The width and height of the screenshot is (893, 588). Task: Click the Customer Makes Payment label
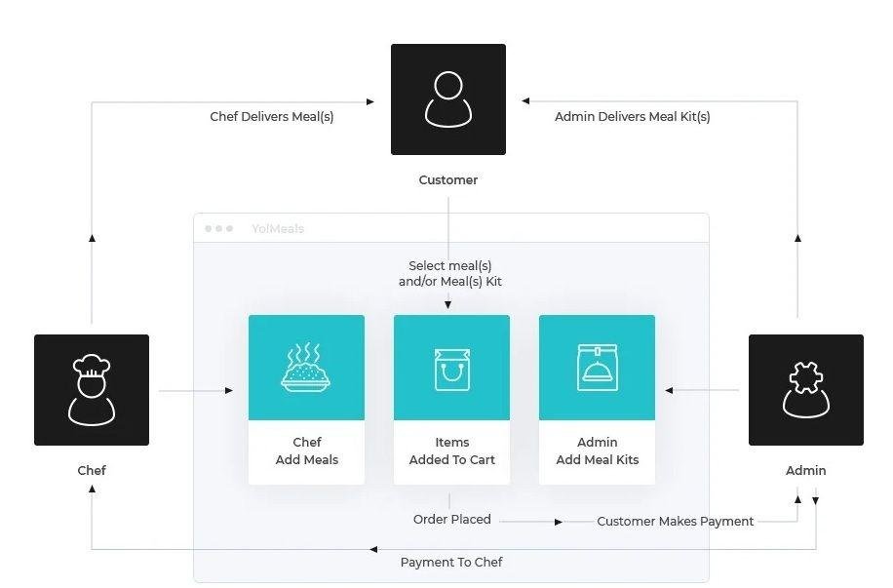(x=675, y=521)
